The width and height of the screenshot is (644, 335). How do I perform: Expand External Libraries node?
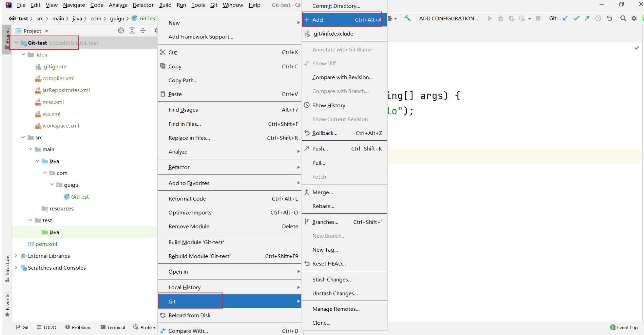point(16,256)
